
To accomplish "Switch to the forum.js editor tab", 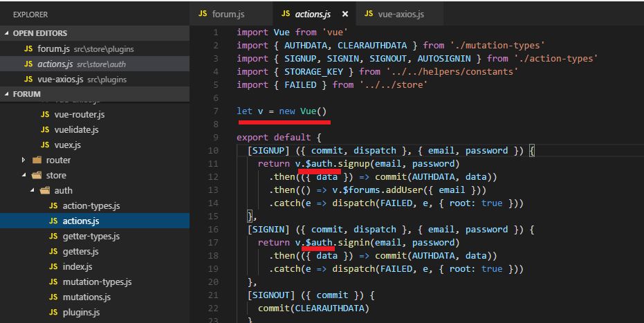I will tap(231, 14).
